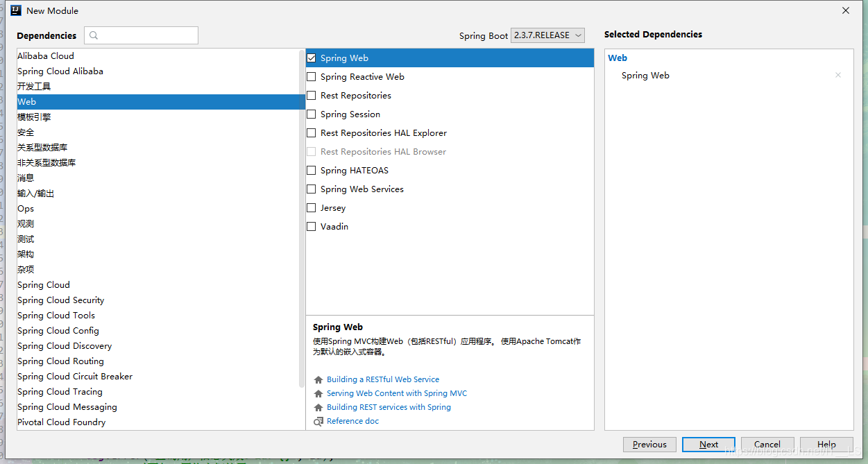Select Spring Cloud Tracing category
The width and height of the screenshot is (868, 464).
pos(158,392)
